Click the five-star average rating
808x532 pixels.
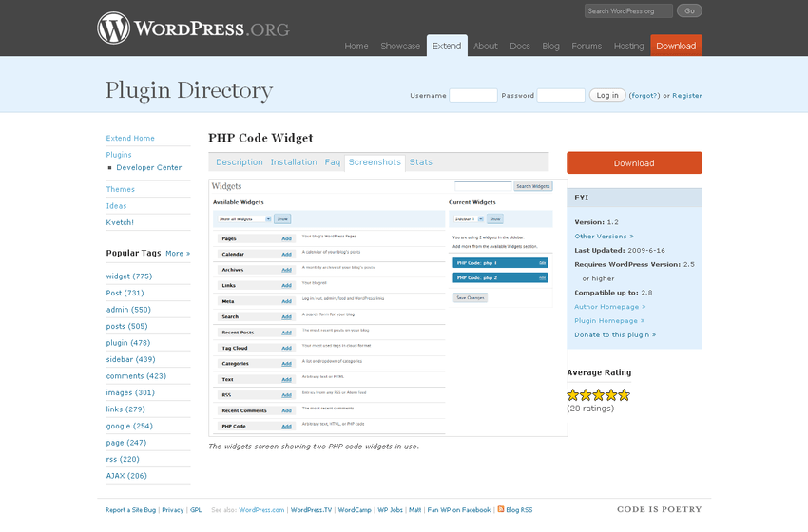[x=598, y=395]
